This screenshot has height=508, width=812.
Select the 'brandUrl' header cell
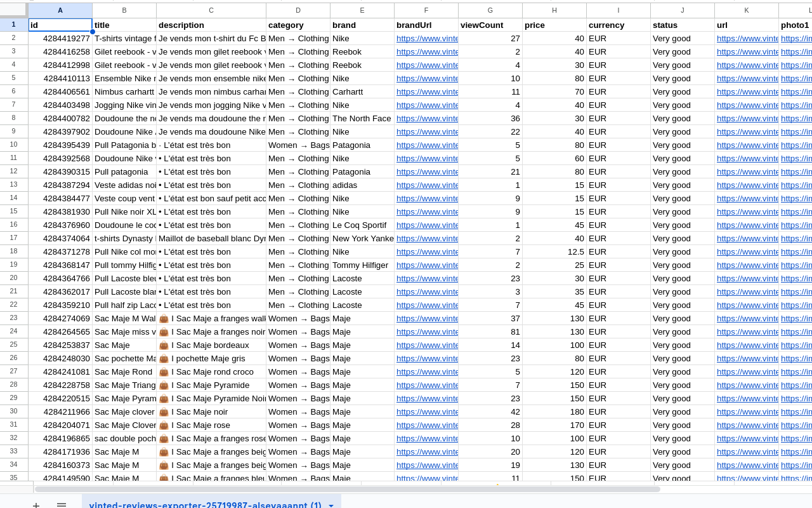(x=426, y=25)
